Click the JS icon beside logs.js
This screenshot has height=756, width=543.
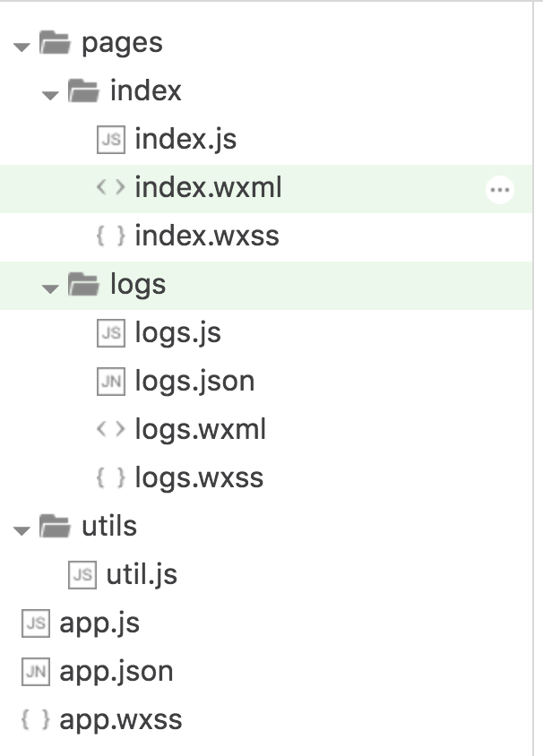coord(110,333)
